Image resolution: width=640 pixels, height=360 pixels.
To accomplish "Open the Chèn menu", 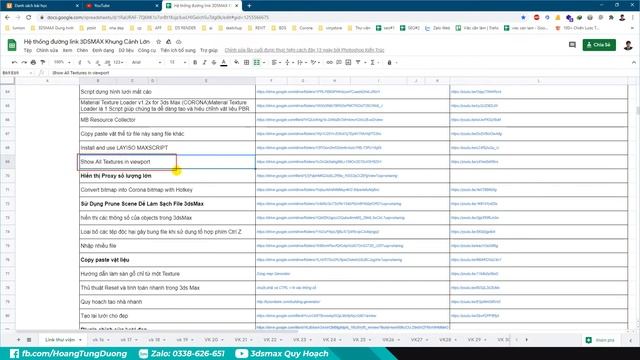I will point(82,50).
